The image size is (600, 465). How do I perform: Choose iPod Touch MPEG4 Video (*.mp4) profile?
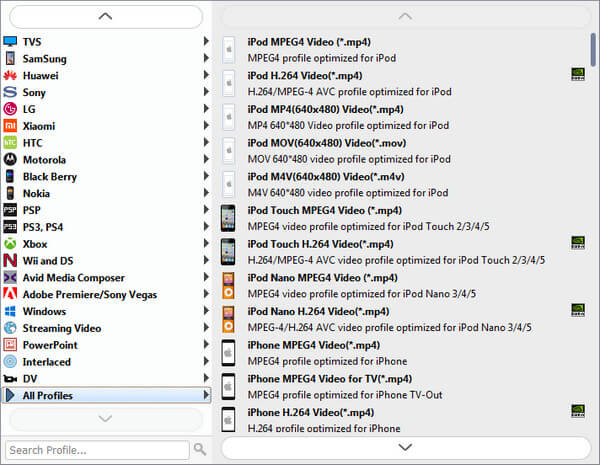point(404,218)
